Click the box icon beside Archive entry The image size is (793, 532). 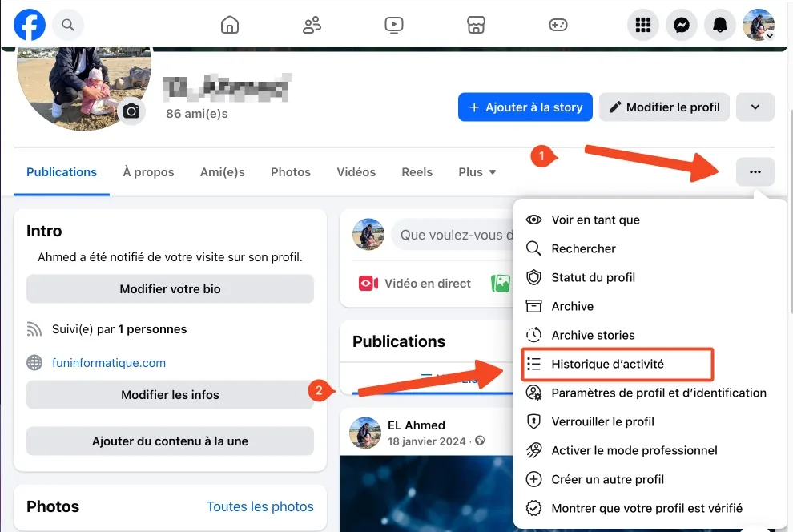(533, 306)
